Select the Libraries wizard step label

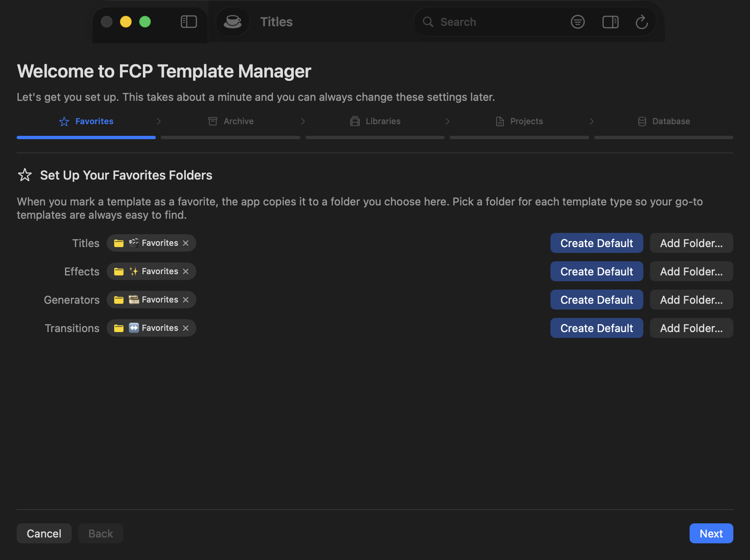tap(382, 121)
